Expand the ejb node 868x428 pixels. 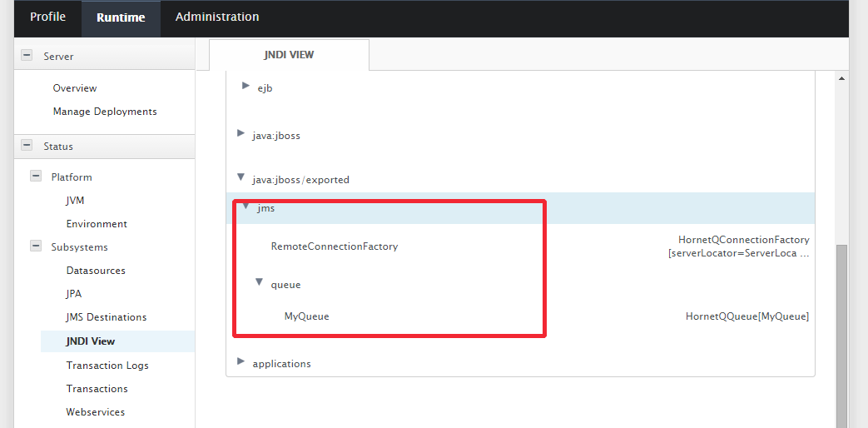246,86
